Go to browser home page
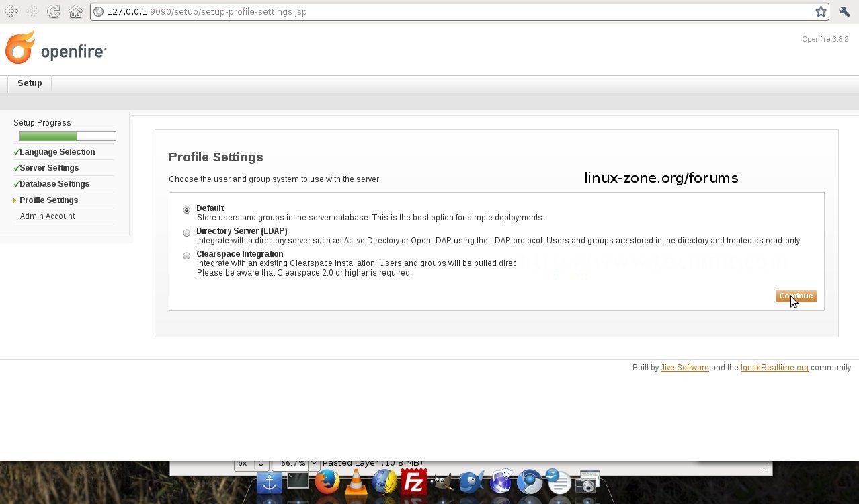859x504 pixels. click(x=75, y=11)
